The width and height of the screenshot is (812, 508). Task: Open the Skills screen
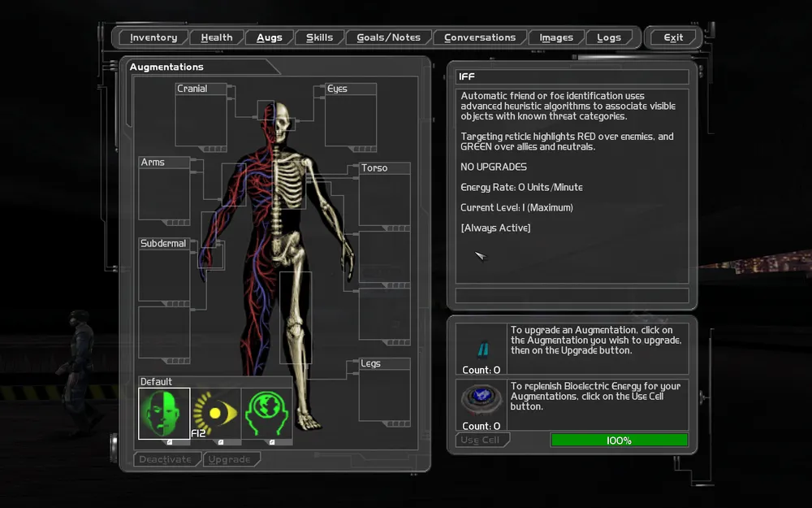coord(319,37)
